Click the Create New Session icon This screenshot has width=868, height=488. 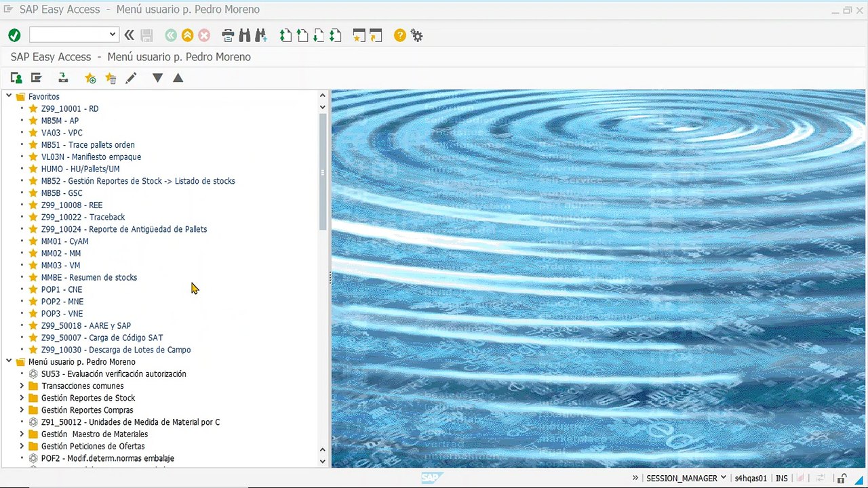[x=359, y=35]
